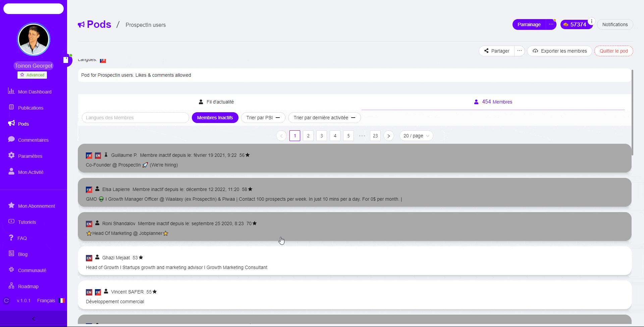644x327 pixels.
Task: Toggle Trier par PSI sorting
Action: tap(263, 118)
